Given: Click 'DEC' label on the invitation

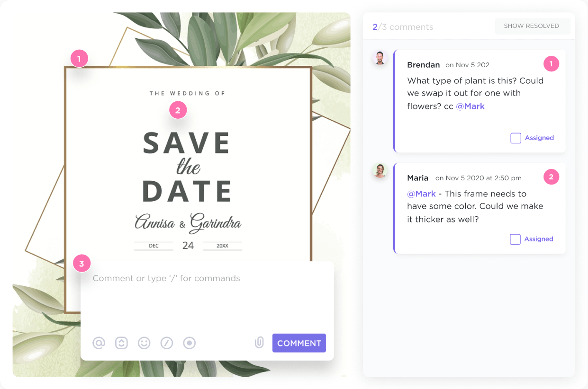Looking at the screenshot, I should [154, 246].
